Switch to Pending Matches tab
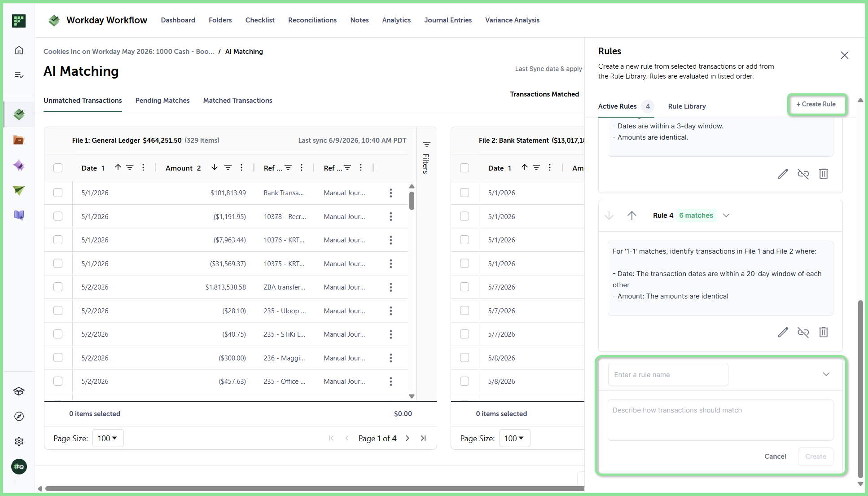 click(162, 101)
